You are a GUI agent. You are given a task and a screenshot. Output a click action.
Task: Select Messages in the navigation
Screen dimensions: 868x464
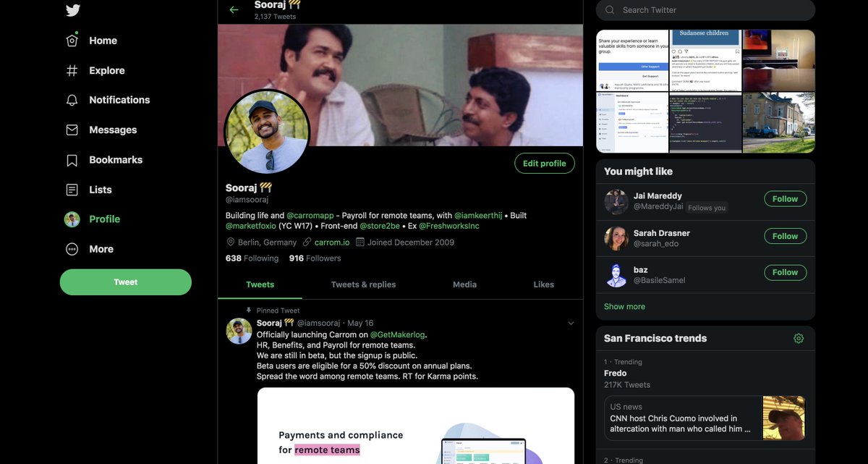113,130
